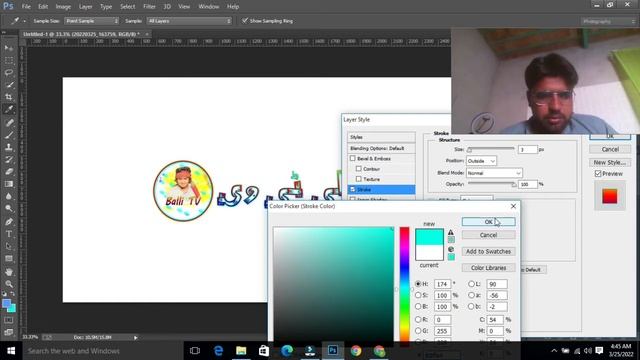Open the Sample Size dropdown
The height and width of the screenshot is (360, 640).
coord(91,21)
